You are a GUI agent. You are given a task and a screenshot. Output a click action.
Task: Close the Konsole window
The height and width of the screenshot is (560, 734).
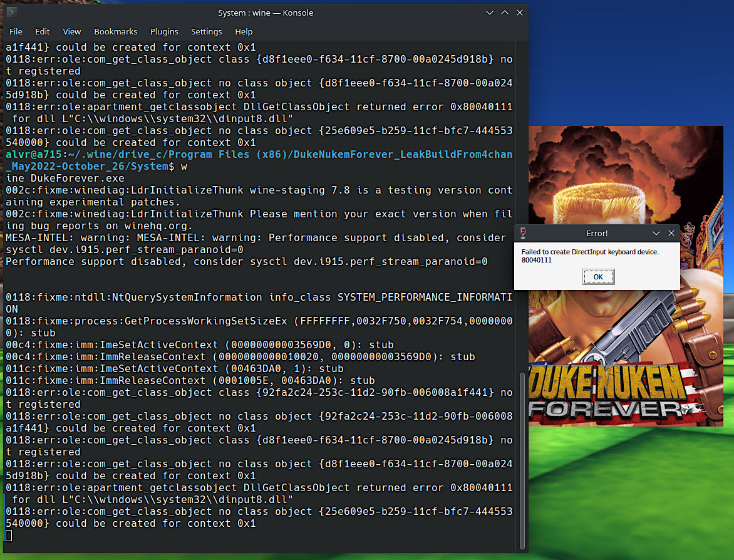[520, 13]
